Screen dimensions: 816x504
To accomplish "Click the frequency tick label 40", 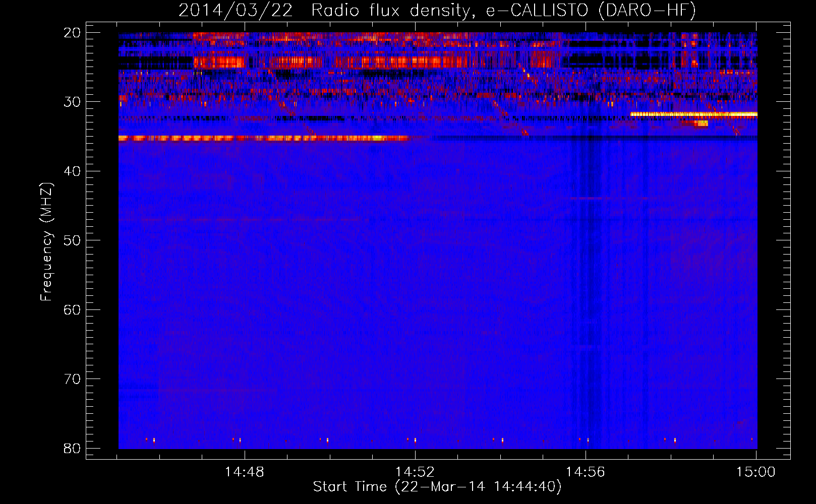I will click(x=73, y=171).
